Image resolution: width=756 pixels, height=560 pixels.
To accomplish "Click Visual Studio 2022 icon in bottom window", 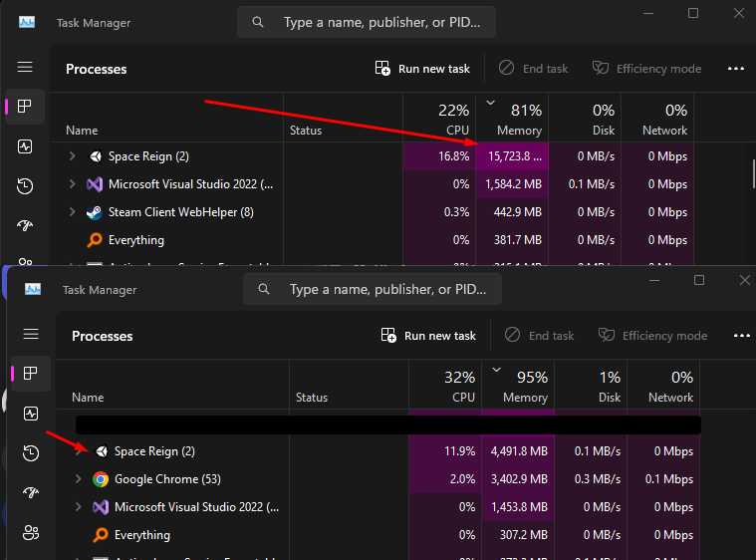I will click(x=101, y=507).
